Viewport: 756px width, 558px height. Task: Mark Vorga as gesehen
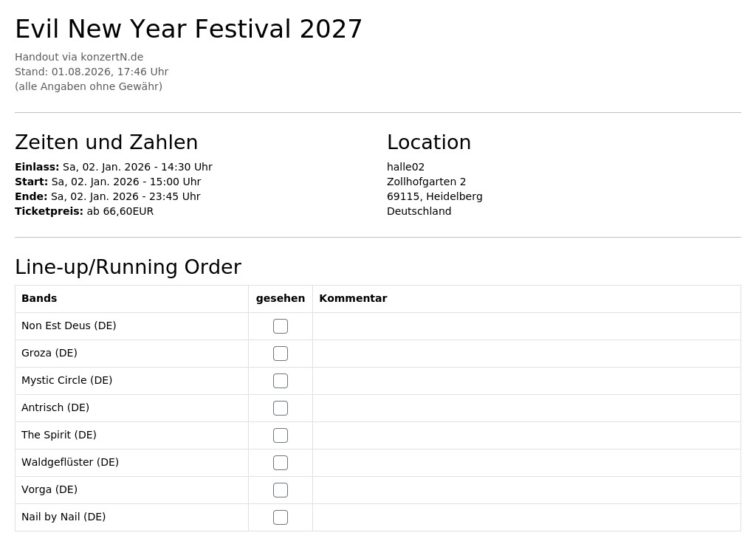280,490
